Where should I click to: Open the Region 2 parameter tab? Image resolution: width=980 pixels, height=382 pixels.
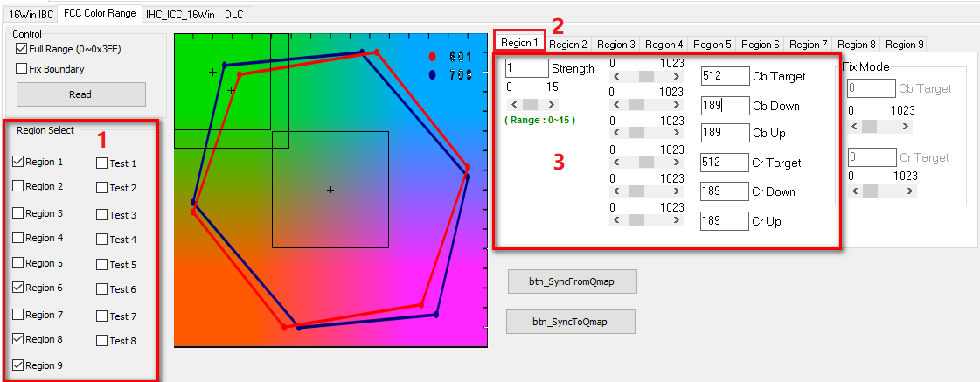[568, 45]
